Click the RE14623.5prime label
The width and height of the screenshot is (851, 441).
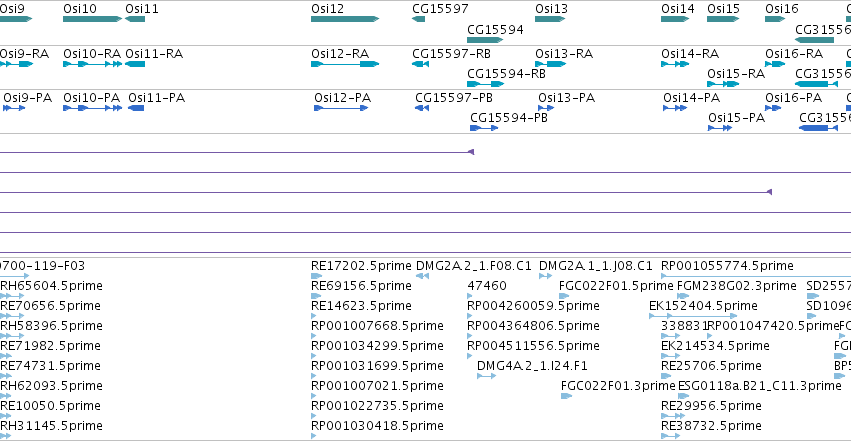[x=361, y=306]
